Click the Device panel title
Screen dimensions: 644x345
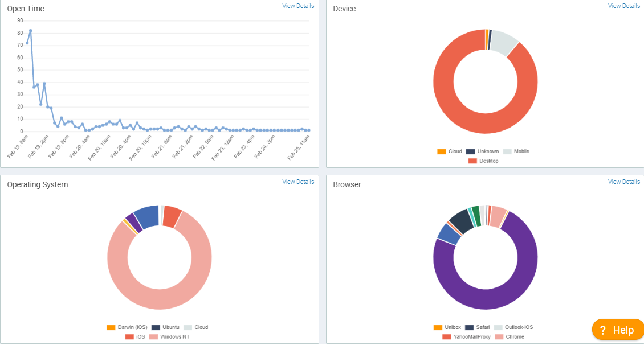344,9
